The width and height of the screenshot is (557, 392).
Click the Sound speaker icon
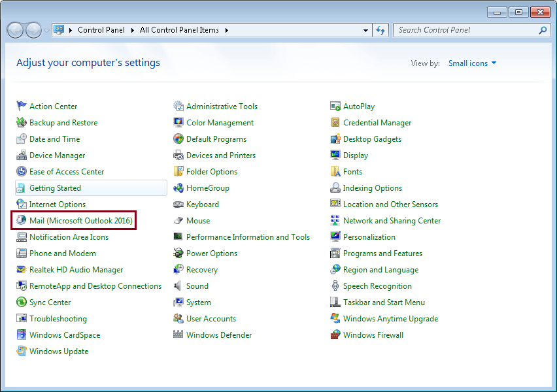tap(178, 286)
